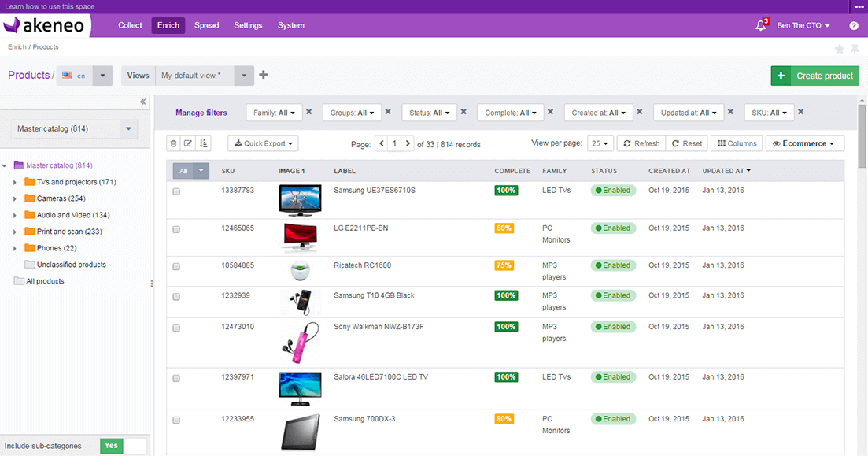The width and height of the screenshot is (868, 456).
Task: Check the row checkbox for SKU 13387783
Action: [175, 191]
